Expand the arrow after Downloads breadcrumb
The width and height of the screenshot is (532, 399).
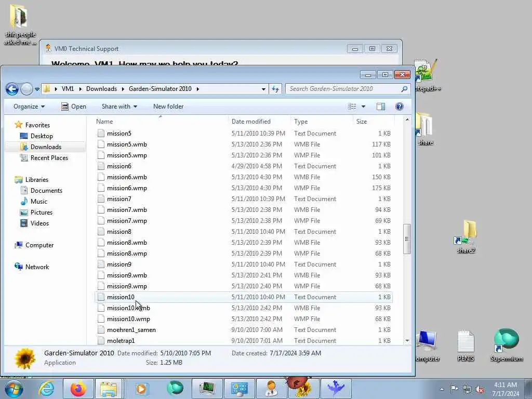coord(123,89)
